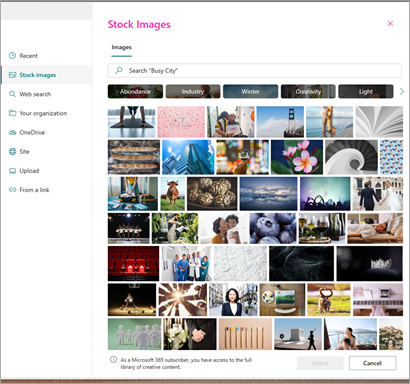
Task: Switch to the Images tab
Action: point(121,47)
